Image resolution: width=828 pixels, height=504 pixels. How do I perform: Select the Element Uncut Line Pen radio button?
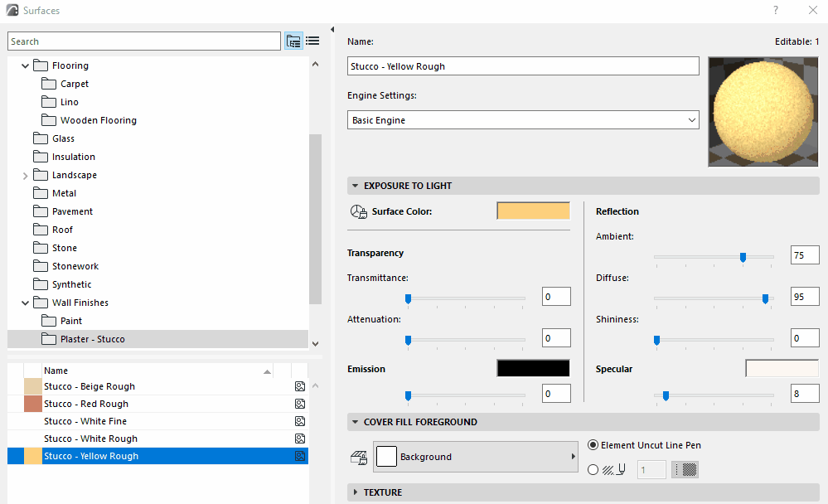(x=593, y=444)
